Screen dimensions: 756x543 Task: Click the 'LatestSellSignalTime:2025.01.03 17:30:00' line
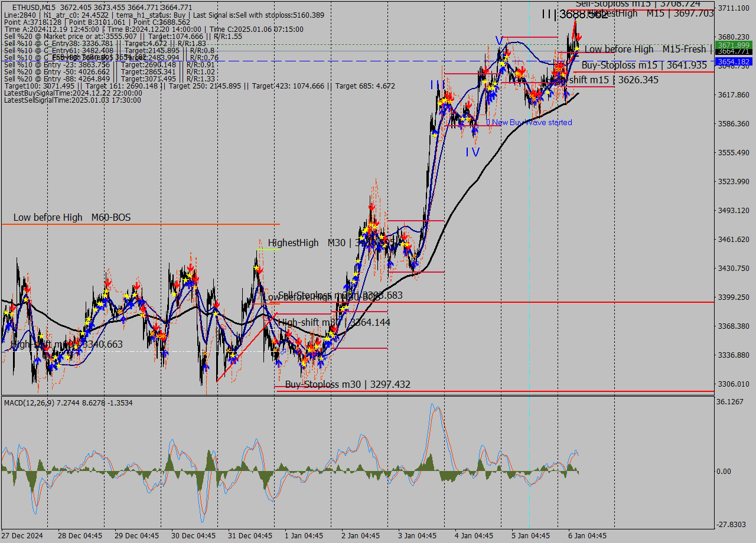point(73,100)
